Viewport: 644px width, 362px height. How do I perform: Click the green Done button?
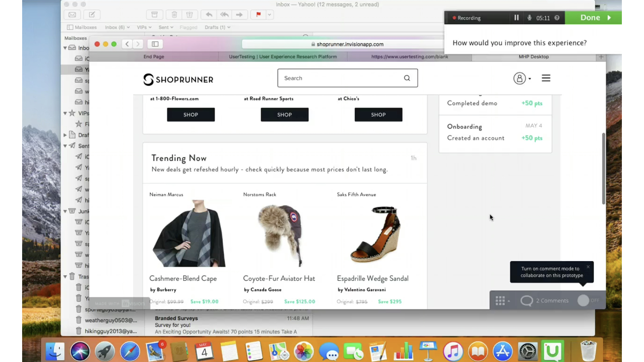(593, 18)
